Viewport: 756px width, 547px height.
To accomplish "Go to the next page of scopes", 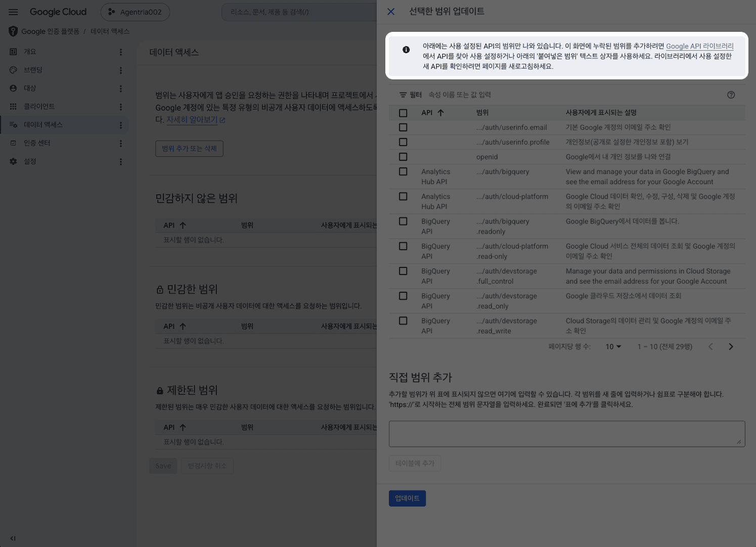I will click(x=731, y=347).
